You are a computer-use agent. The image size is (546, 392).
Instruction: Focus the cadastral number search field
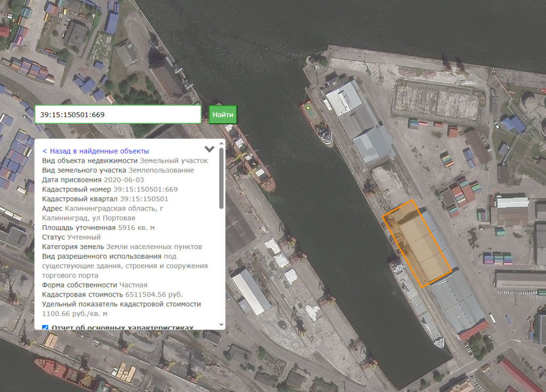click(x=118, y=114)
